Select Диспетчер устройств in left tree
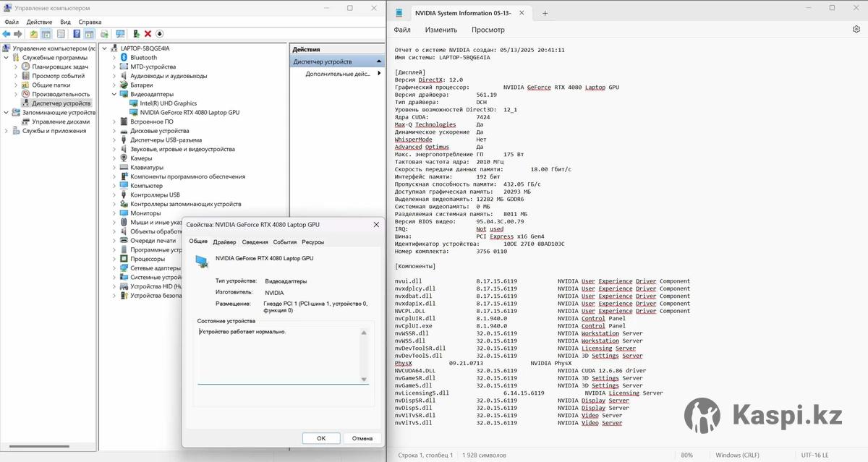The height and width of the screenshot is (462, 868). click(60, 103)
